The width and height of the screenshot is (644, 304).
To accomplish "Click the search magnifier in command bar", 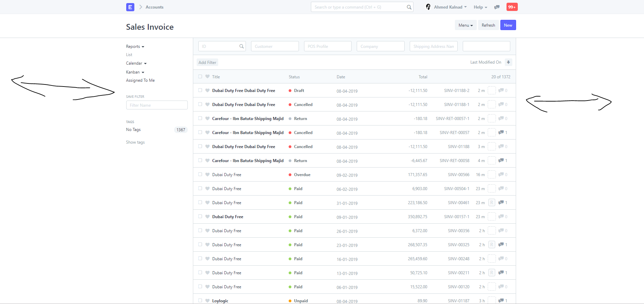I will [x=409, y=7].
